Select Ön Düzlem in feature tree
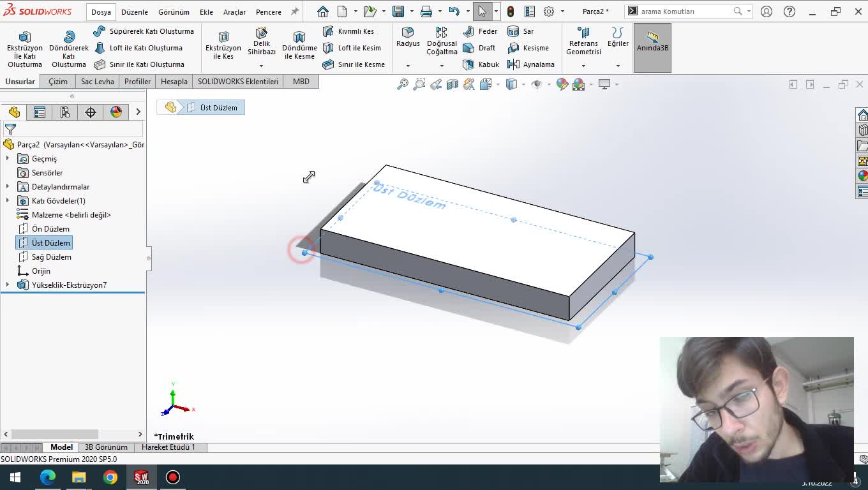Viewport: 868px width, 490px height. coord(50,228)
